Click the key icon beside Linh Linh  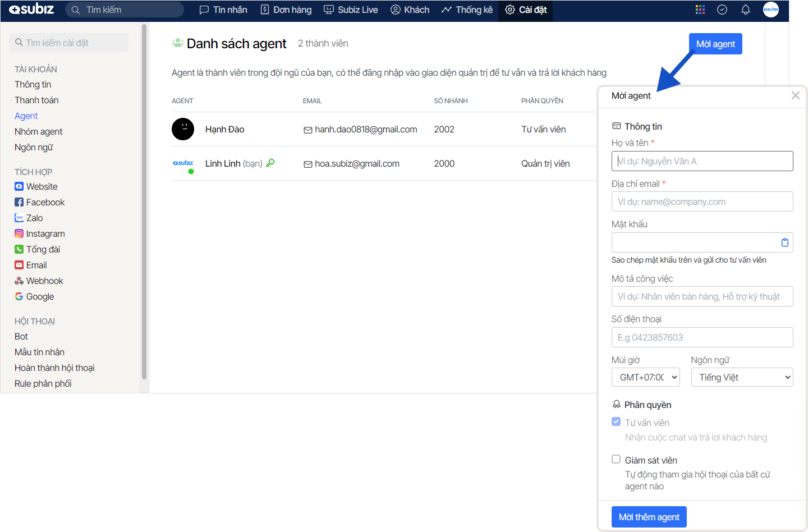[270, 163]
